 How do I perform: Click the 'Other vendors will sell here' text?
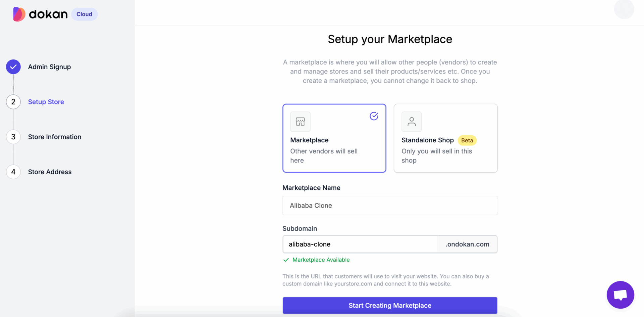324,156
